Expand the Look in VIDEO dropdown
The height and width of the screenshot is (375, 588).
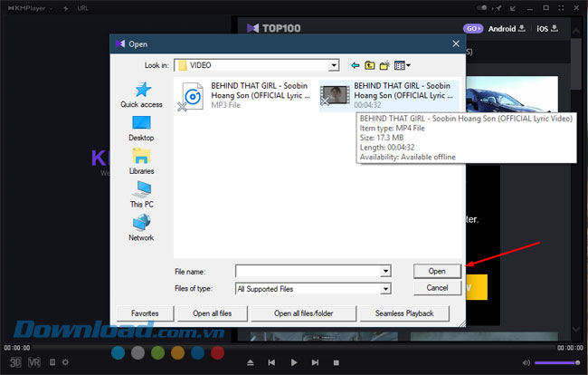pos(334,65)
